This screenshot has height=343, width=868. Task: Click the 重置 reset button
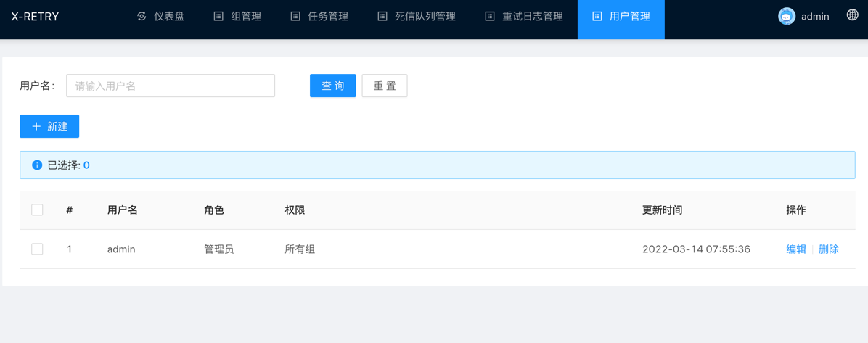click(384, 86)
